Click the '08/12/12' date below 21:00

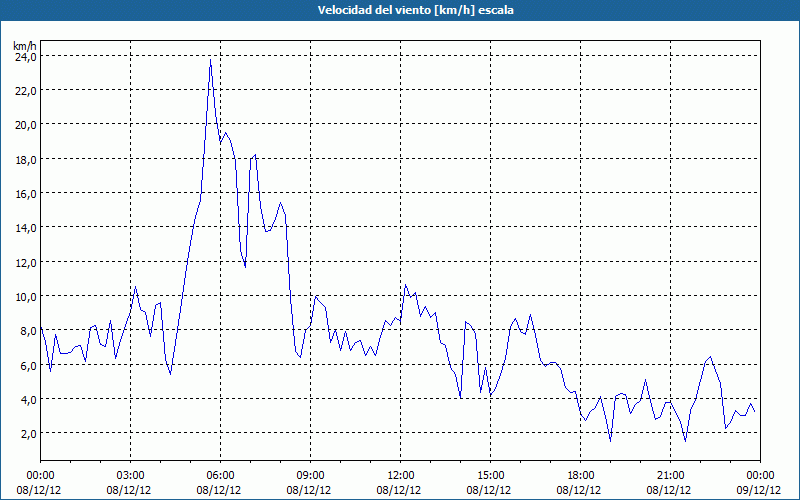point(669,490)
